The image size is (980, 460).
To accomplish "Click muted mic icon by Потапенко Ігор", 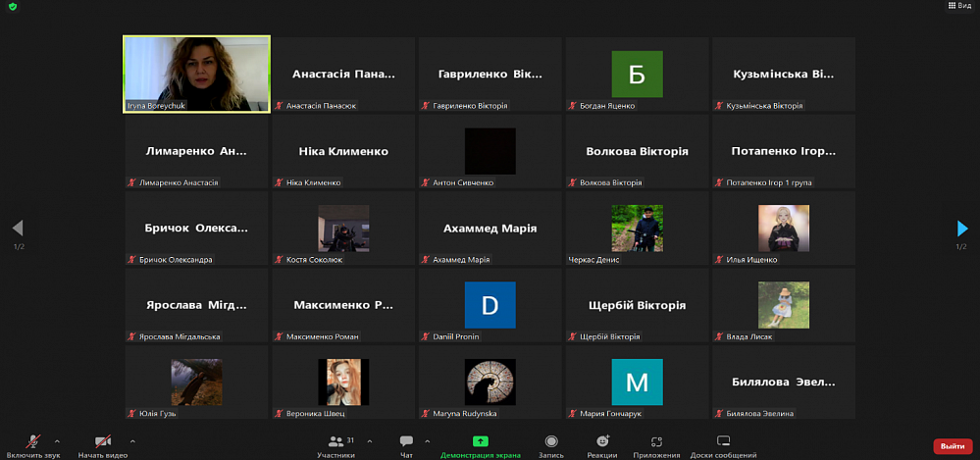I will pyautogui.click(x=719, y=182).
